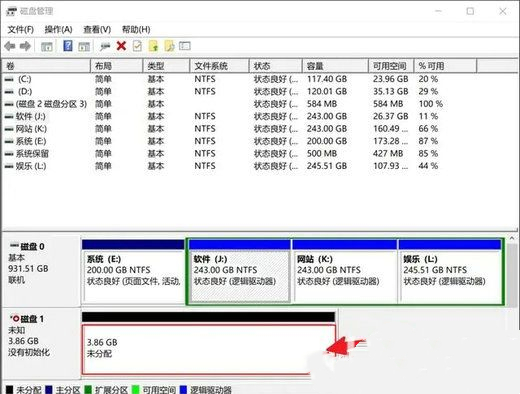This screenshot has width=520, height=394.
Task: Select the 磁盘 0 931.51 GB disk label
Action: click(41, 271)
